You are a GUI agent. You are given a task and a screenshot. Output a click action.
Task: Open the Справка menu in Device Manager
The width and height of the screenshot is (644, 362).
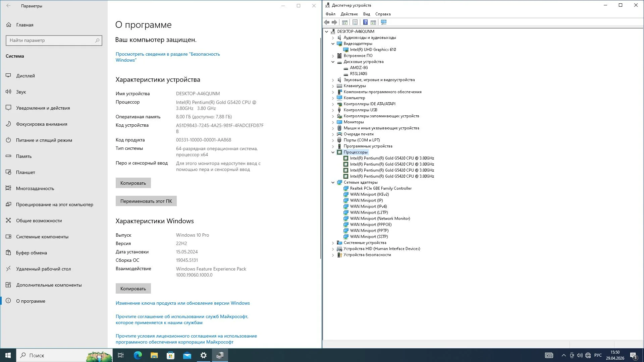383,14
